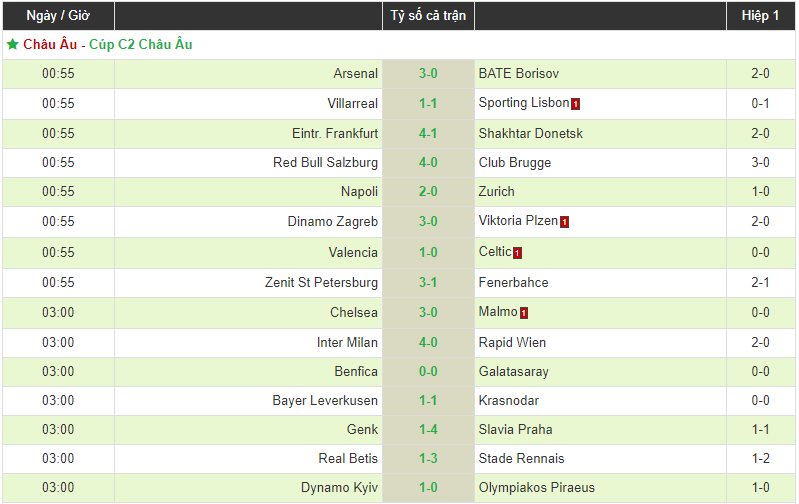Open the Fenerbahce team link
The image size is (799, 504).
[x=513, y=283]
